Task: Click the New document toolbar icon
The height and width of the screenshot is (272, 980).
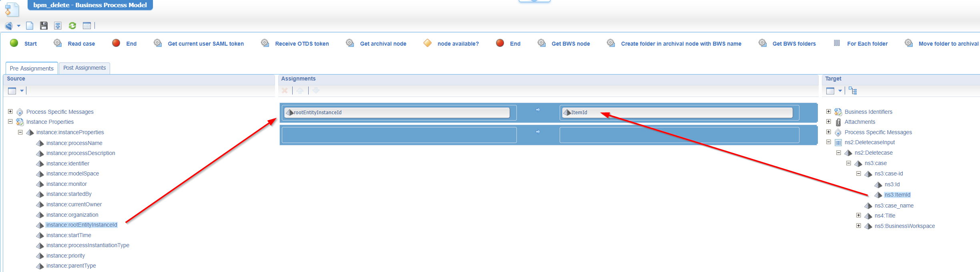Action: 30,26
